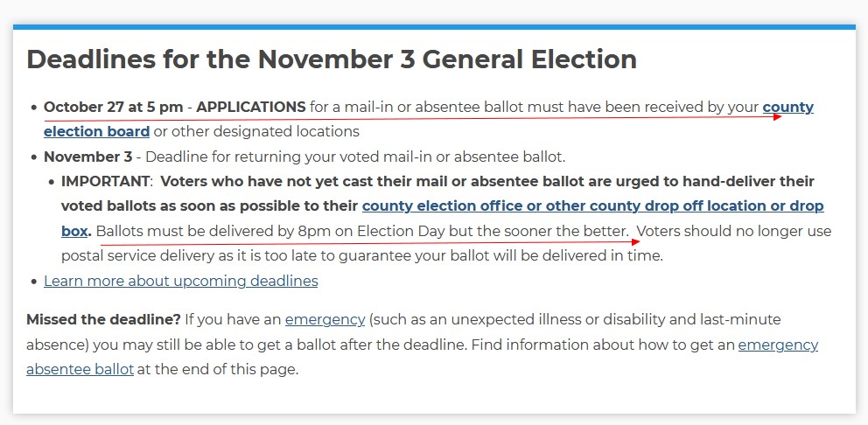Click the "emergency" link after "If you have an"

[x=325, y=320]
